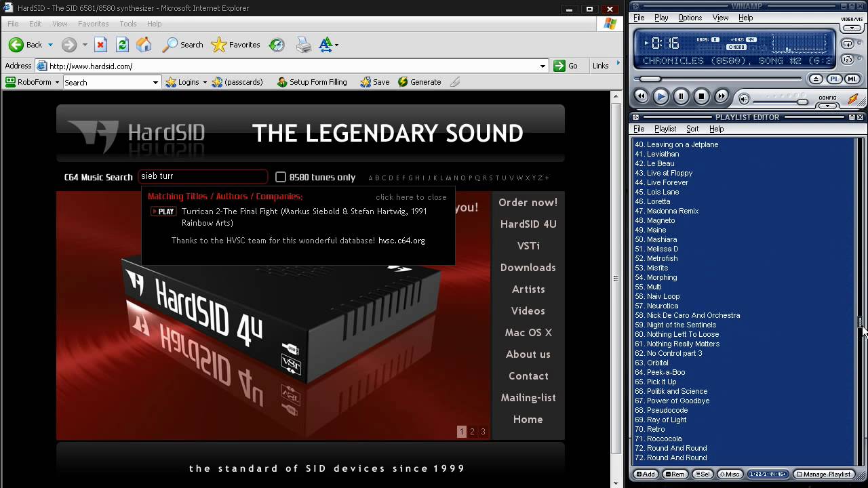Image resolution: width=868 pixels, height=488 pixels.
Task: Click the IE Forward arrow button
Action: [x=69, y=45]
